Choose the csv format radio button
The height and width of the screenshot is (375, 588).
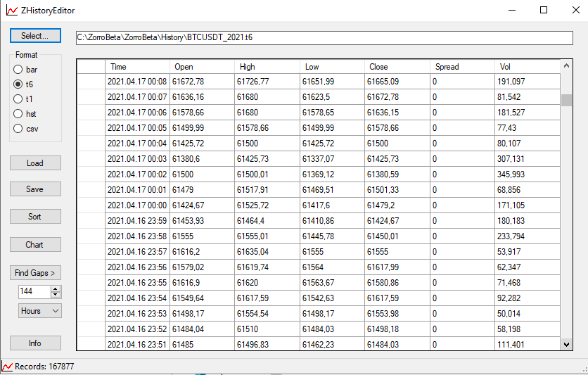18,128
